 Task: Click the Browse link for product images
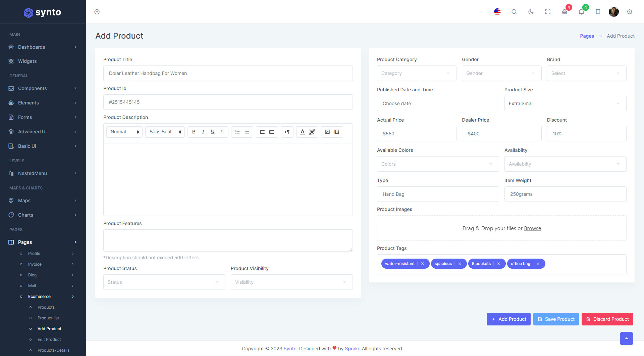(532, 228)
